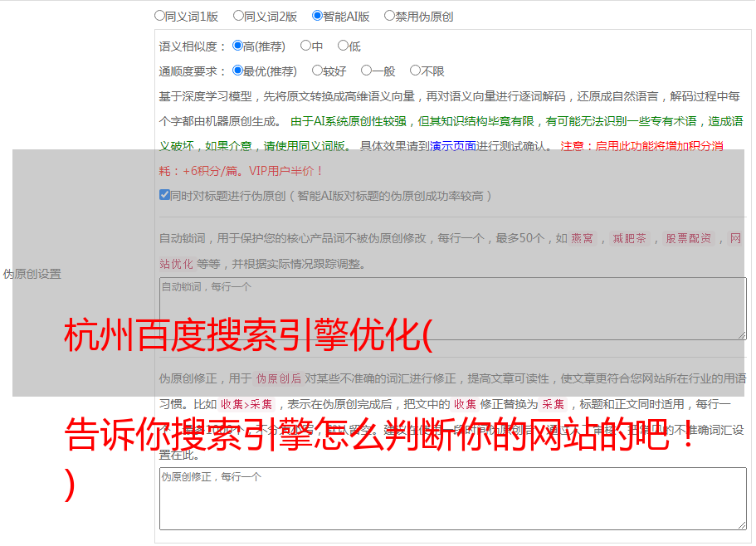
Task: Select the 同义词1版 radio option
Action: [x=159, y=16]
